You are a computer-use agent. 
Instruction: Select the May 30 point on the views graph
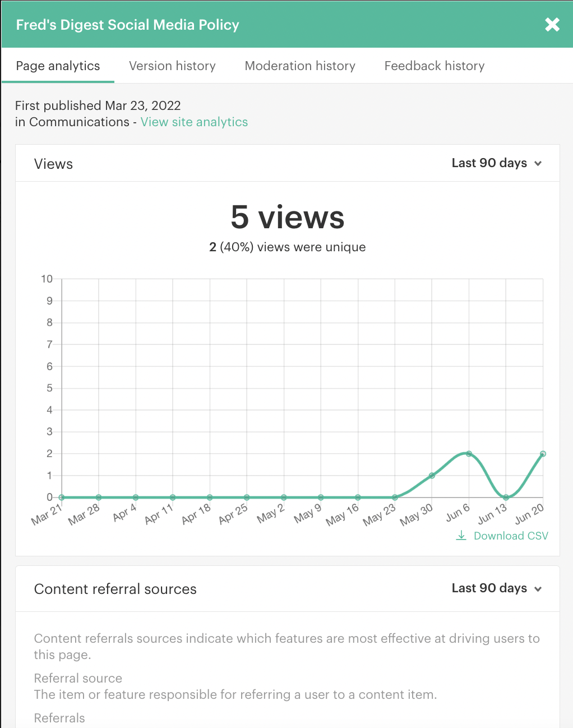pyautogui.click(x=432, y=475)
